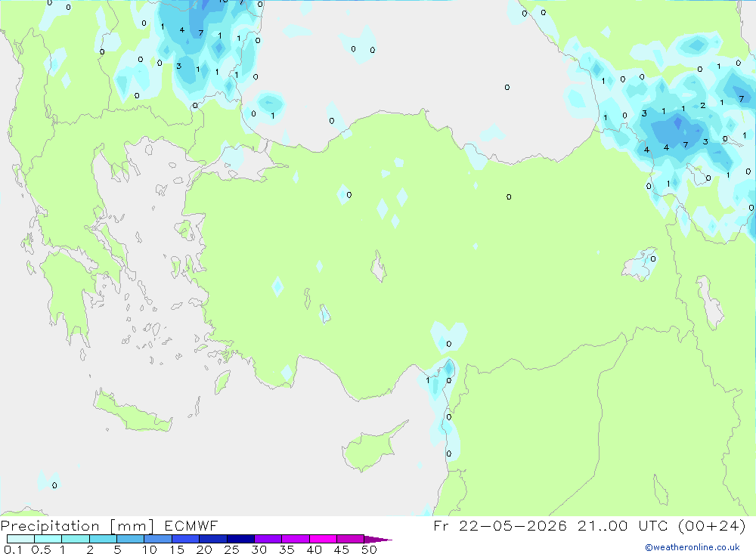Click the '25' legend scale label
Image resolution: width=756 pixels, height=554 pixels.
click(231, 549)
